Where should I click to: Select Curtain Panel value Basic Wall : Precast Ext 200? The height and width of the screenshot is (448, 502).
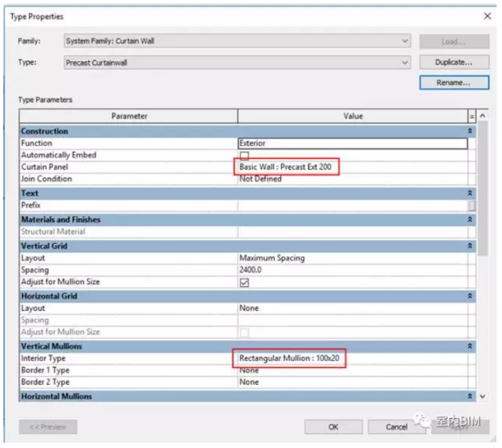coord(353,167)
